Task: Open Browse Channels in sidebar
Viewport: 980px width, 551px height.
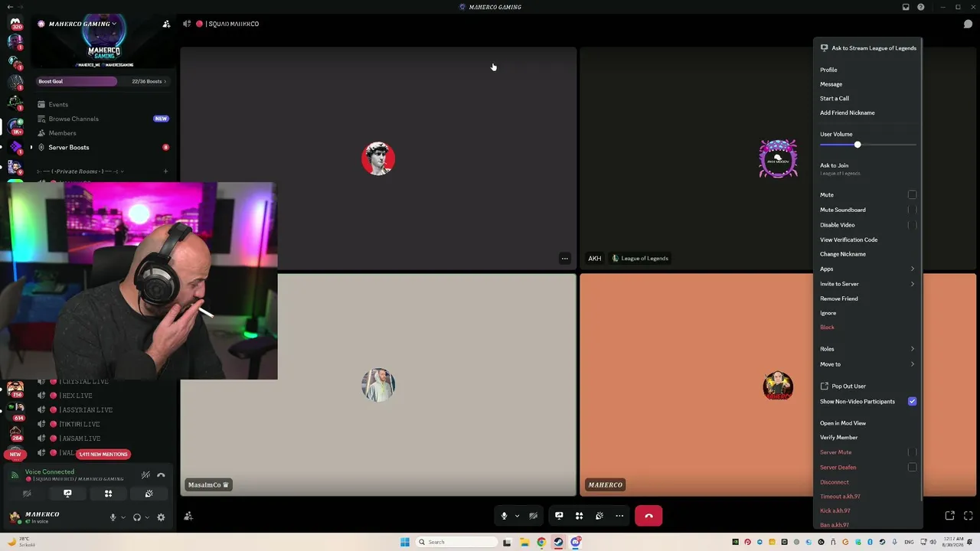Action: (73, 119)
